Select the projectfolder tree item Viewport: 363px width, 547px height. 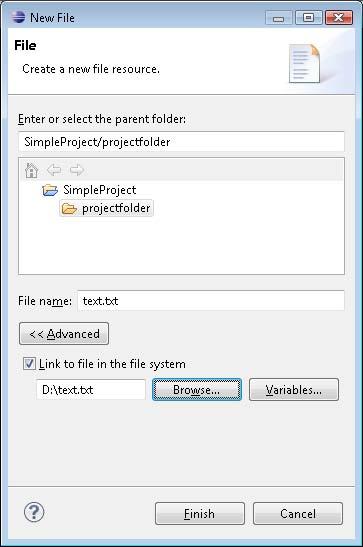116,208
